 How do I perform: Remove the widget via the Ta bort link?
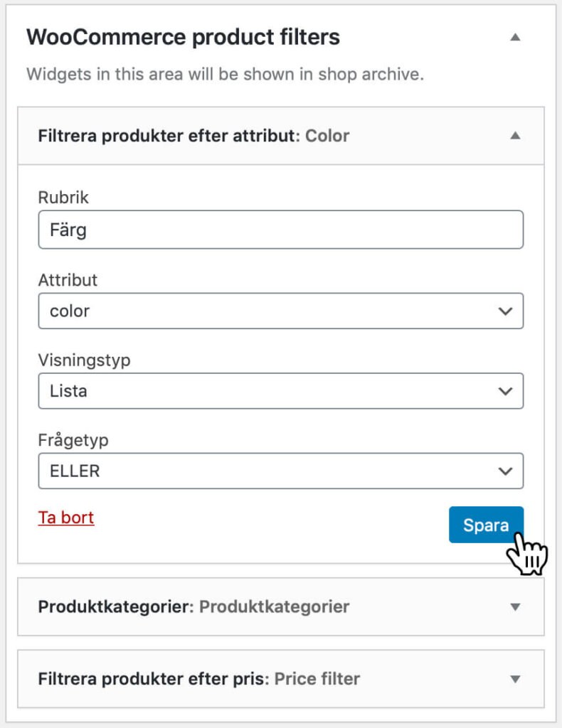pos(65,518)
